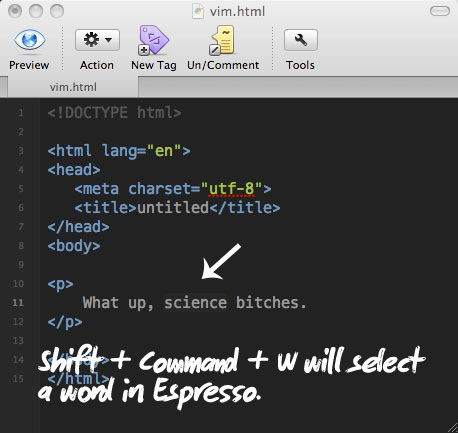
Task: Click the closing head tag
Action: pos(78,227)
